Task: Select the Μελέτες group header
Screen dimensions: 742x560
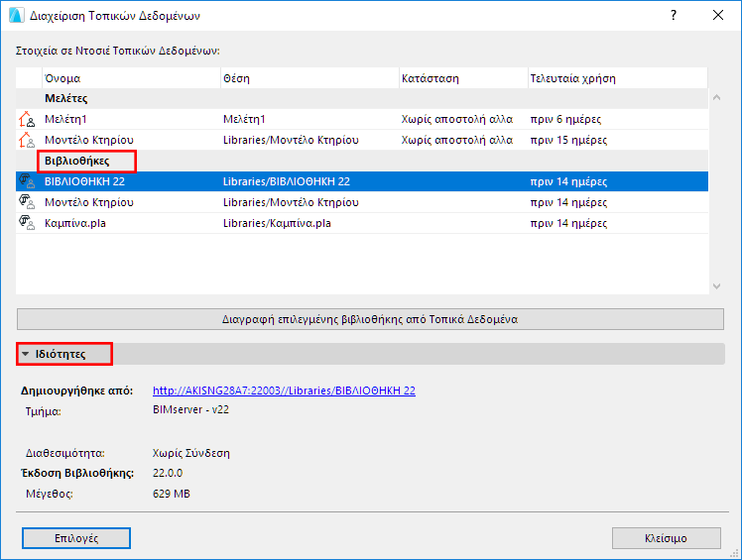Action: point(362,98)
